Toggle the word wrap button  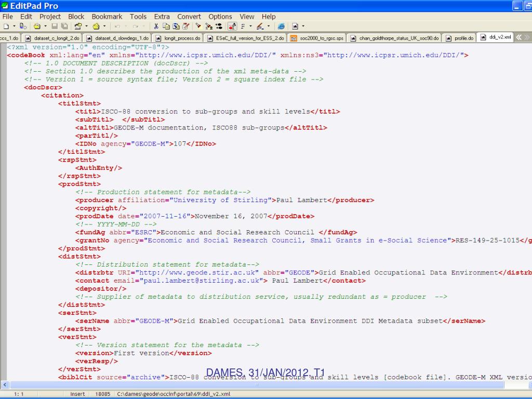click(x=232, y=26)
